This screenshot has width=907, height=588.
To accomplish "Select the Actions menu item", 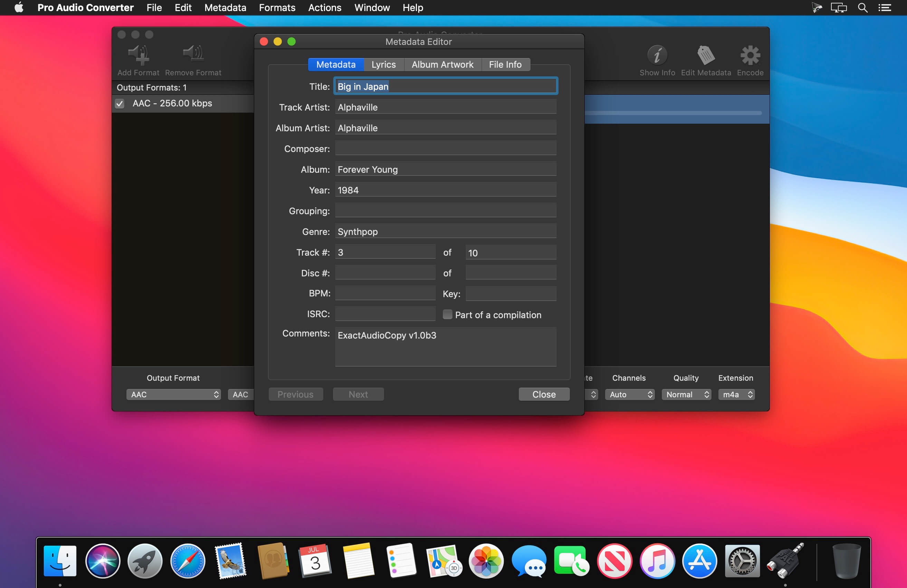I will pos(324,7).
